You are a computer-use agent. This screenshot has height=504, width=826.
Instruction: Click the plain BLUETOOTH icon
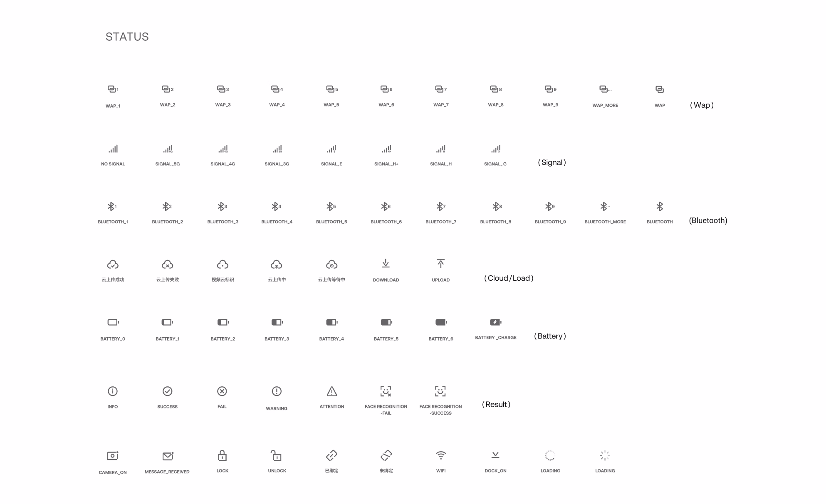(660, 206)
